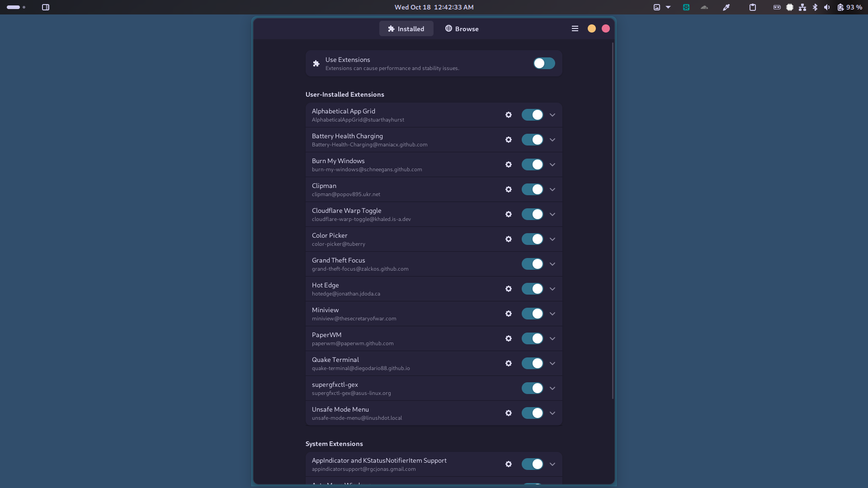Expand the Grand Theft Focus row
868x488 pixels.
coord(552,264)
